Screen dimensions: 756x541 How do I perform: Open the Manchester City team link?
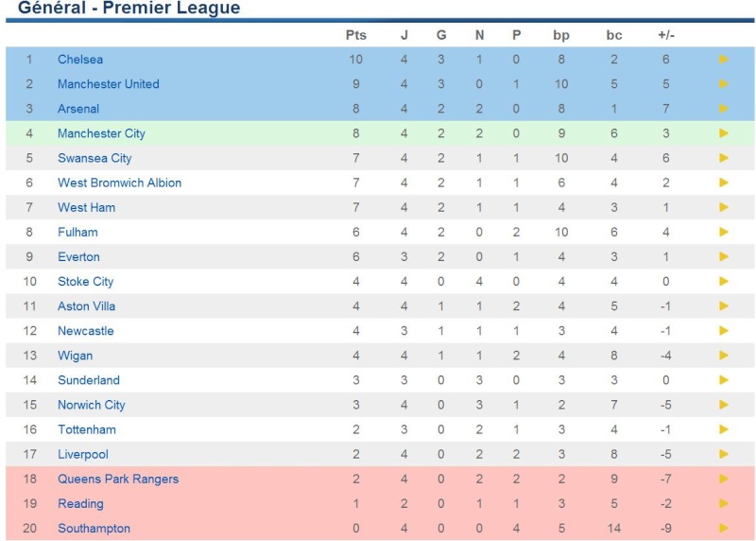pyautogui.click(x=101, y=133)
